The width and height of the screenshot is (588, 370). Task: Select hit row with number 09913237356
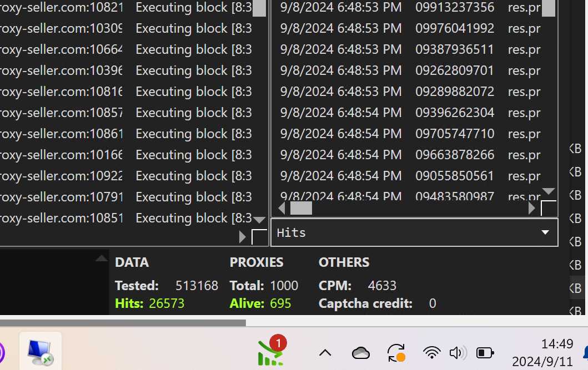tap(411, 7)
